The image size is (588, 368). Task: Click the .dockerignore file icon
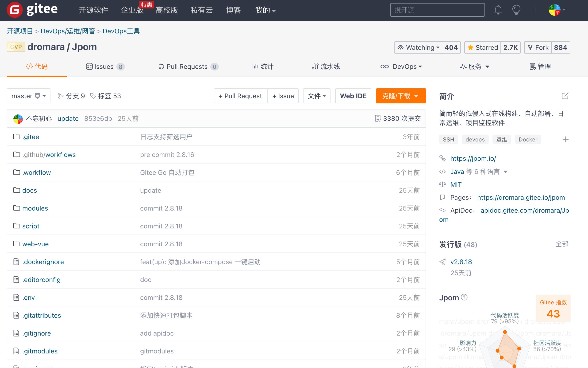pos(16,262)
